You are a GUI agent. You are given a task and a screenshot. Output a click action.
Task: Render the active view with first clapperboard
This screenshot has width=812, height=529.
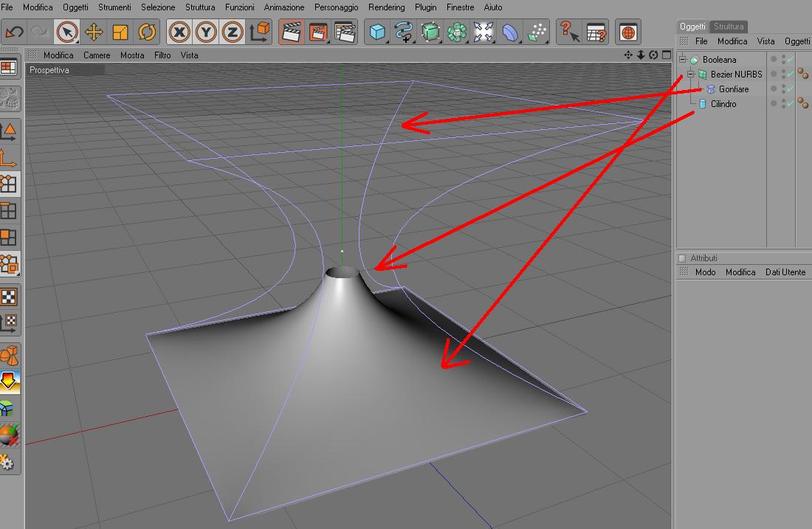292,32
